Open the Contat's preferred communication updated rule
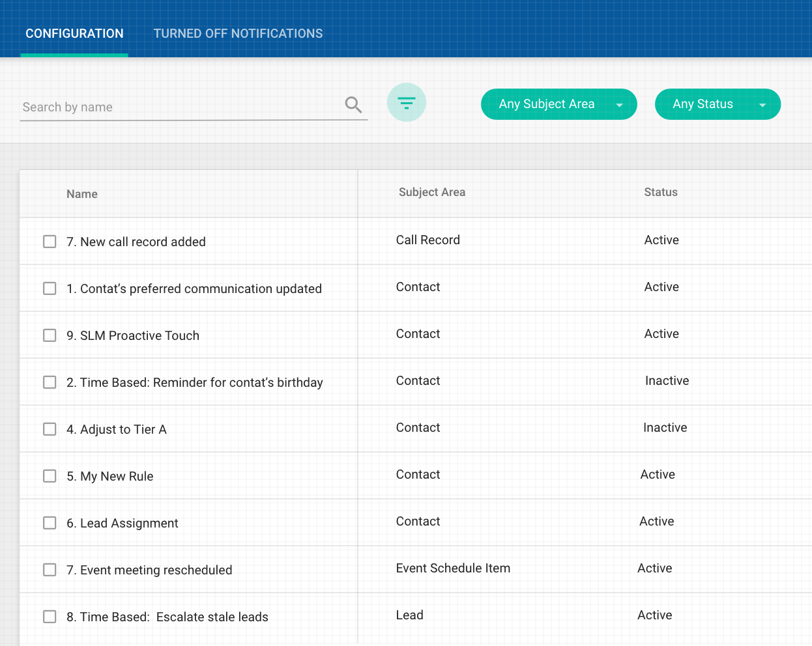812x646 pixels. point(194,288)
